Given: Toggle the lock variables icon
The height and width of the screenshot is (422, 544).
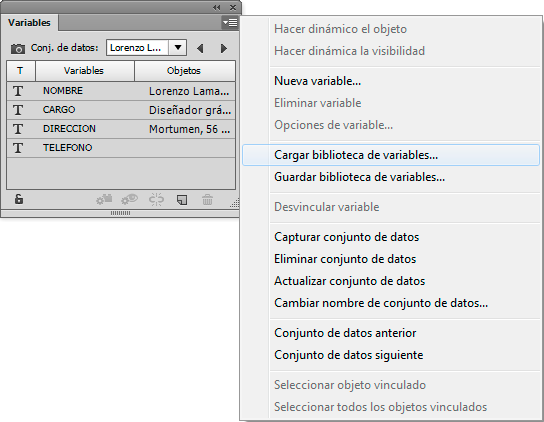Looking at the screenshot, I should click(19, 199).
